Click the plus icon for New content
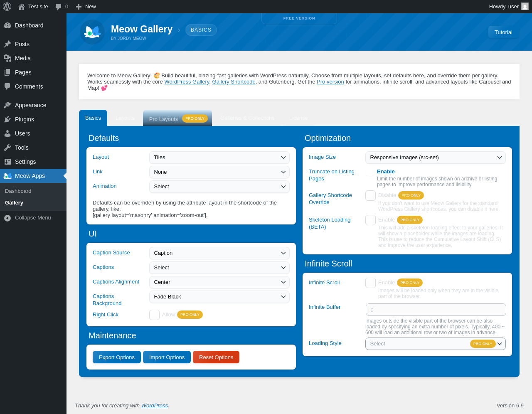The width and height of the screenshot is (532, 414). 79,7
